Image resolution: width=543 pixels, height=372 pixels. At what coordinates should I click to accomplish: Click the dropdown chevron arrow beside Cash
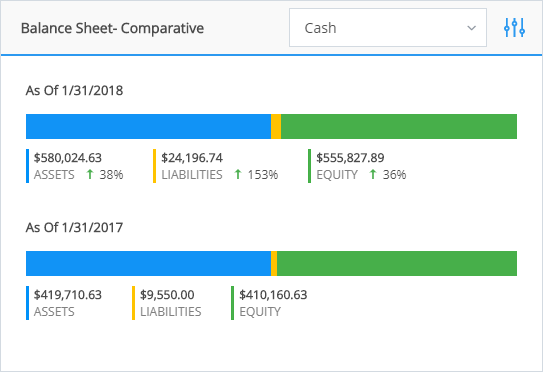pos(471,28)
